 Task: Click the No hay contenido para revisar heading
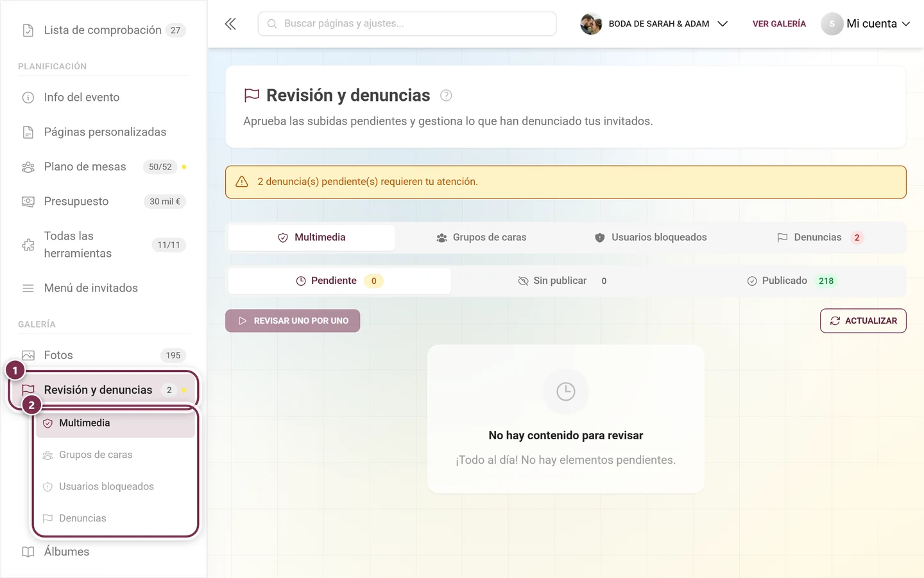(x=566, y=435)
